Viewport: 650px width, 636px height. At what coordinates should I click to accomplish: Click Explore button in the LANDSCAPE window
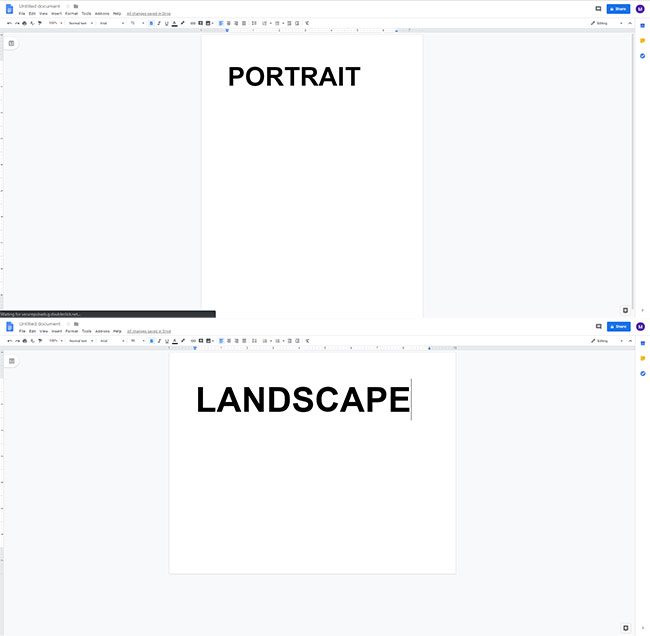[x=626, y=628]
